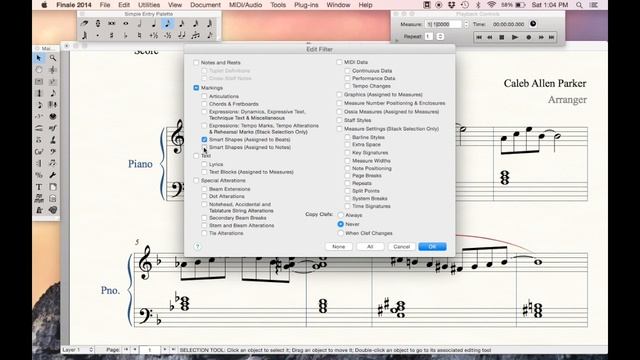This screenshot has width=640, height=360.
Task: Enable the Lyrics checkbox
Action: tap(204, 164)
